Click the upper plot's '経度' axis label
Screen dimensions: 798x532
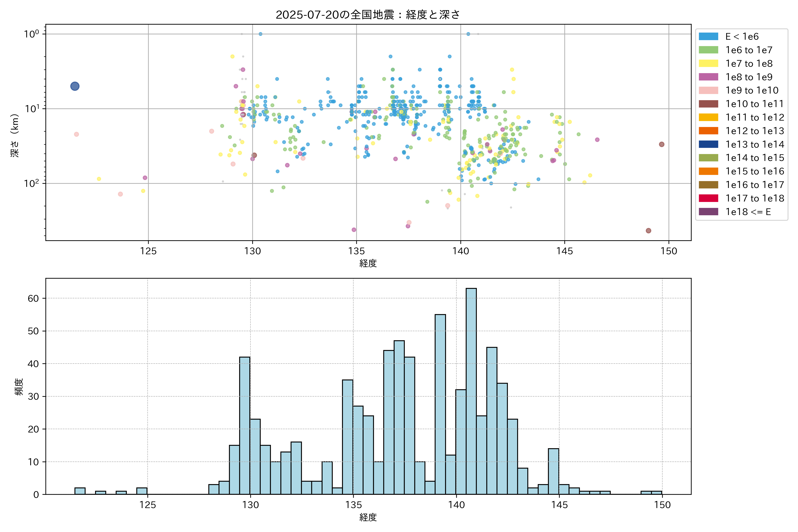368,263
